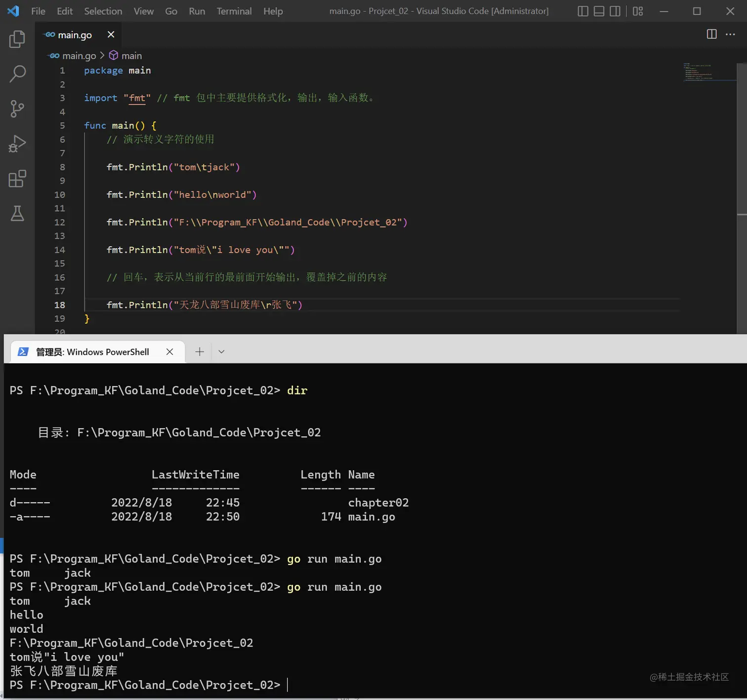Open the Source Control view
Image resolution: width=747 pixels, height=700 pixels.
(x=17, y=109)
